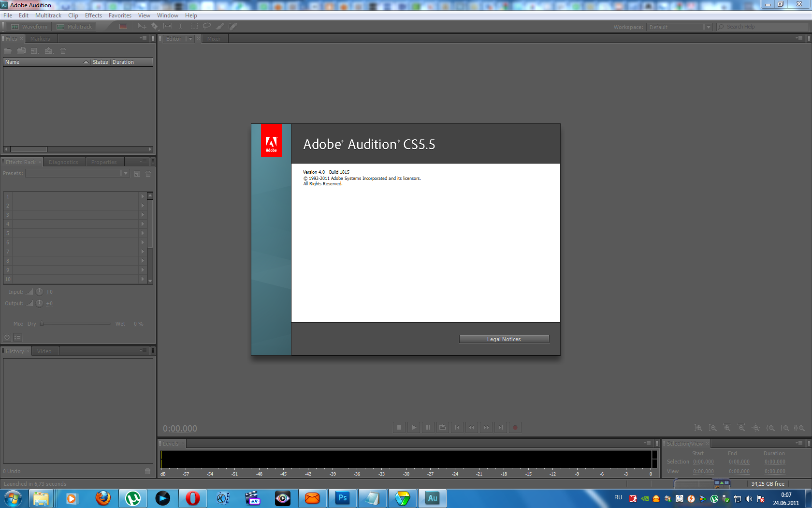Viewport: 812px width, 508px height.
Task: Click the Mix Dry/Wet slider handle
Action: [x=42, y=324]
